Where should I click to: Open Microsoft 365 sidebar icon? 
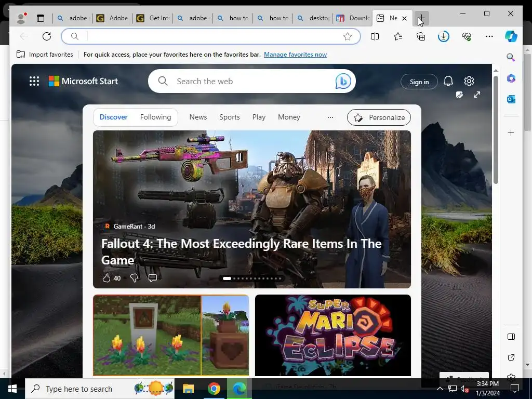[511, 78]
